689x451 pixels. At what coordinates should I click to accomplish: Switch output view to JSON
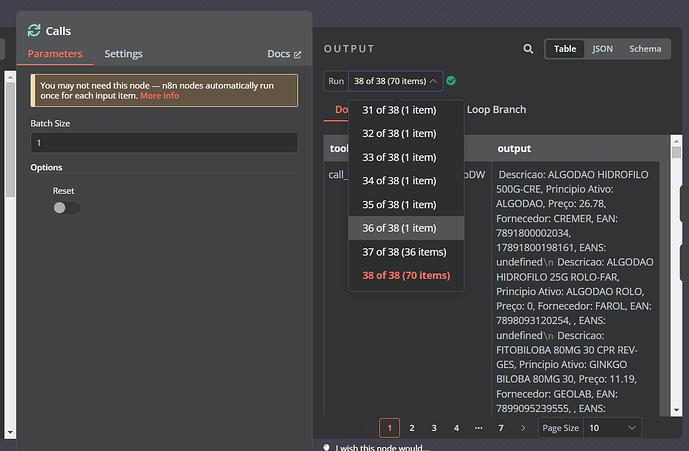[x=602, y=49]
